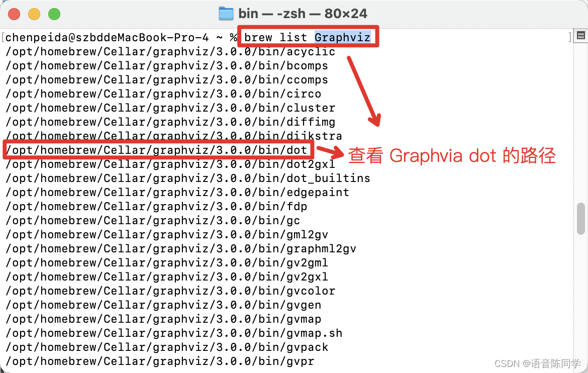Click the path line ending with 'bin/dot'
The height and width of the screenshot is (373, 588).
156,150
